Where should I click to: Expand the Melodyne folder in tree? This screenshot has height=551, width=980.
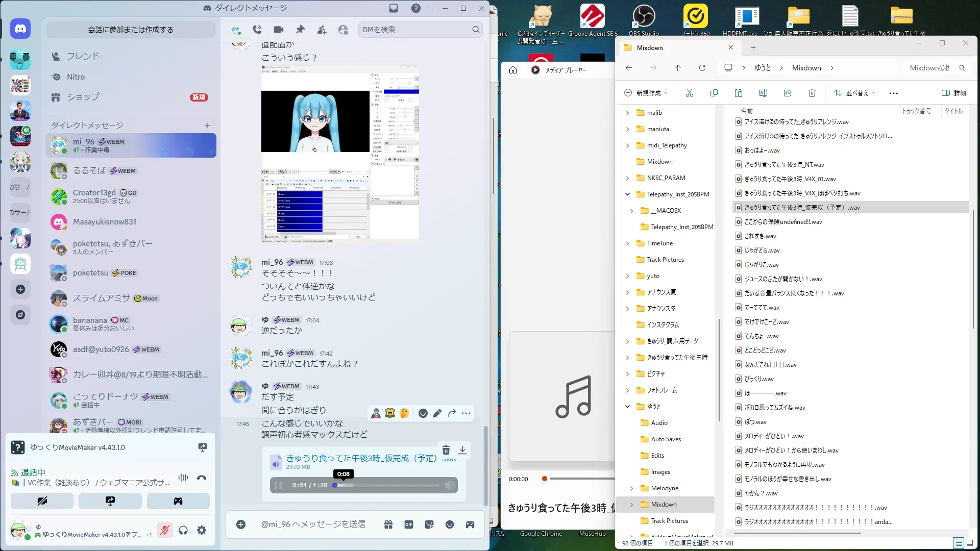631,488
